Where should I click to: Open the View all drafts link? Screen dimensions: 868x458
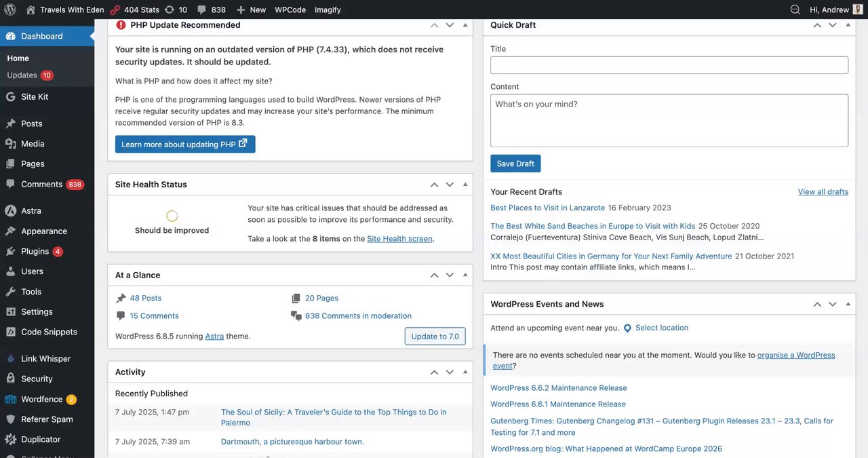[x=823, y=192]
